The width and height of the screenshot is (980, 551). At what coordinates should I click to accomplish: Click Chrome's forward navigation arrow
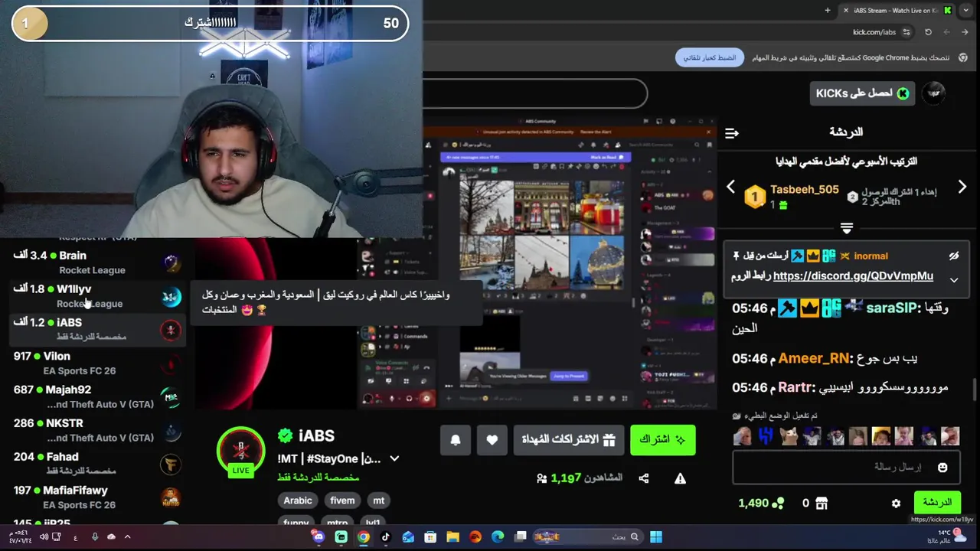[946, 32]
